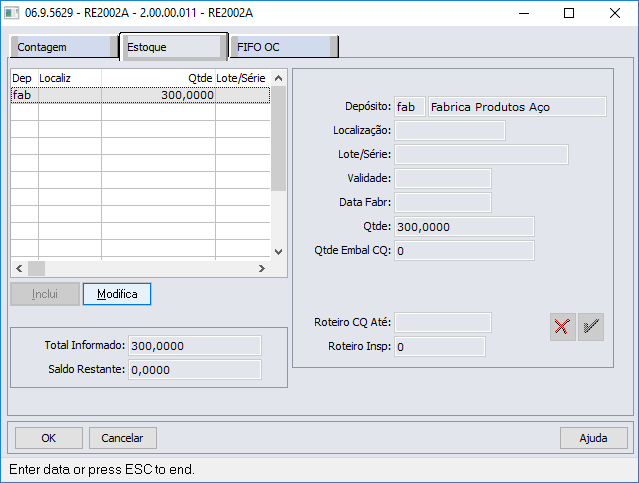Viewport: 639px width, 483px height.
Task: Click the Lote/Série column header
Action: [x=243, y=78]
